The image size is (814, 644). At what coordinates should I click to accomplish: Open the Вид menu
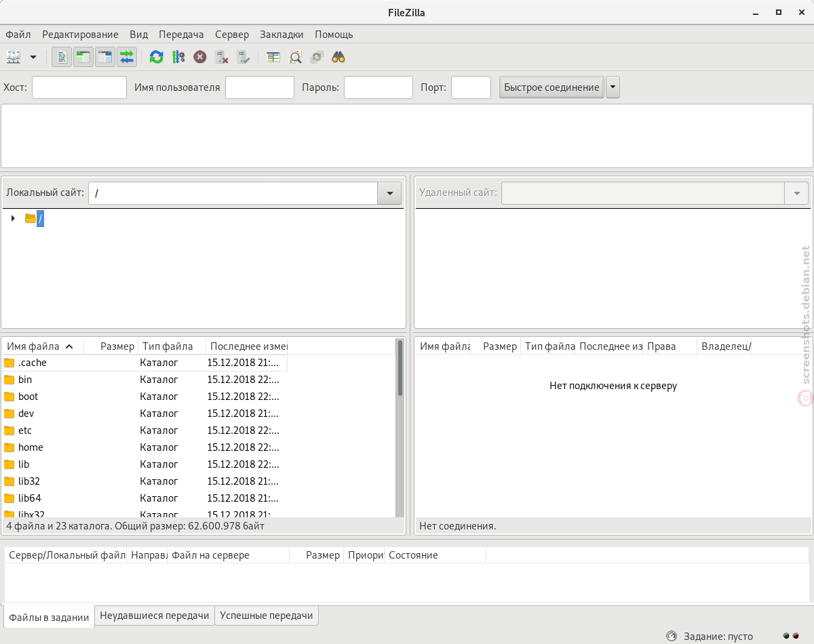tap(138, 35)
